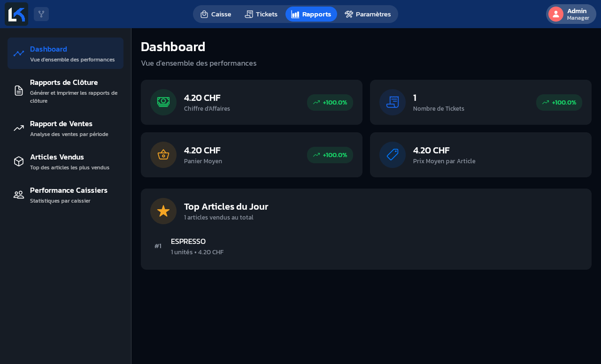Viewport: 601px width, 364px height.
Task: Click the price tag icon on Prix Moyen card
Action: [393, 155]
